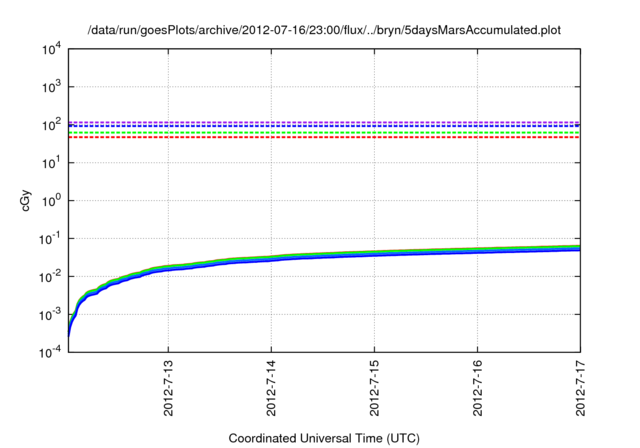Click the red dashed threshold line
Screen dimensions: 640x448
click(x=324, y=137)
